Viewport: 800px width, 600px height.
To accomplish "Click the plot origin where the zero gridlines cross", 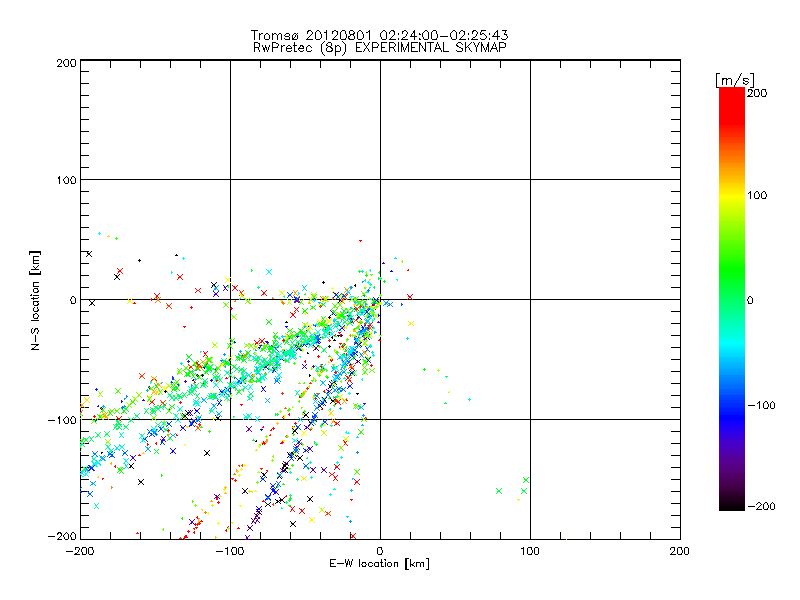I will 380,299.
